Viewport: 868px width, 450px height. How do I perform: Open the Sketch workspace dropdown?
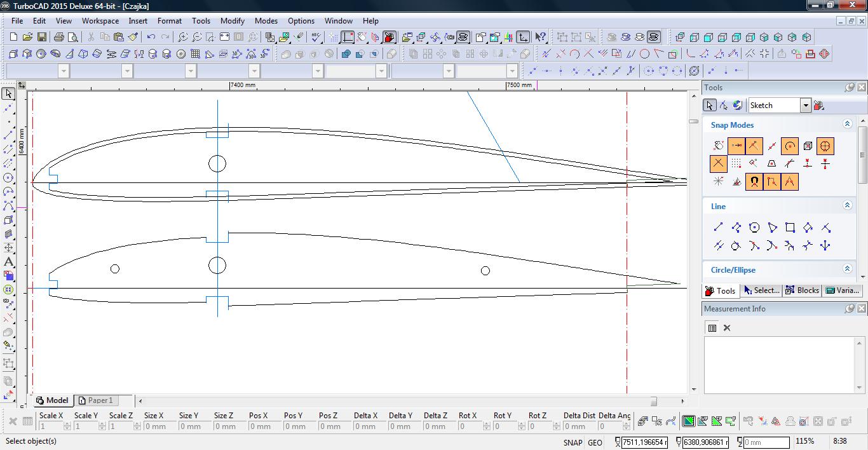coord(805,106)
